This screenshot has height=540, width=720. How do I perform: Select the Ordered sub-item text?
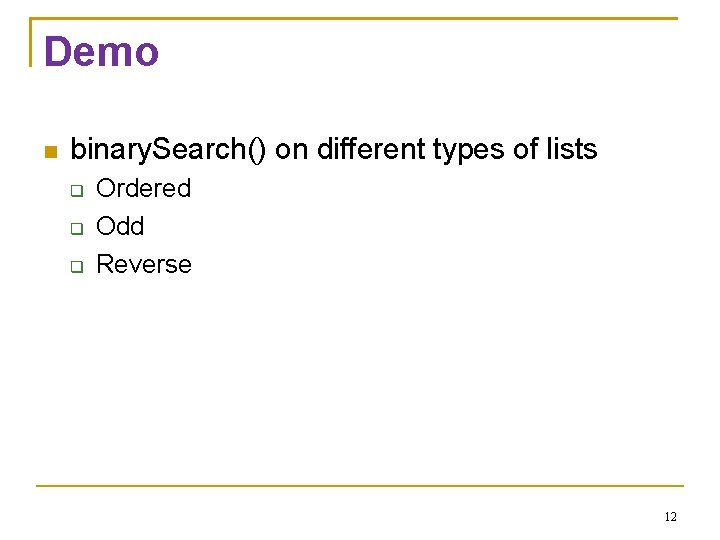[x=143, y=188]
